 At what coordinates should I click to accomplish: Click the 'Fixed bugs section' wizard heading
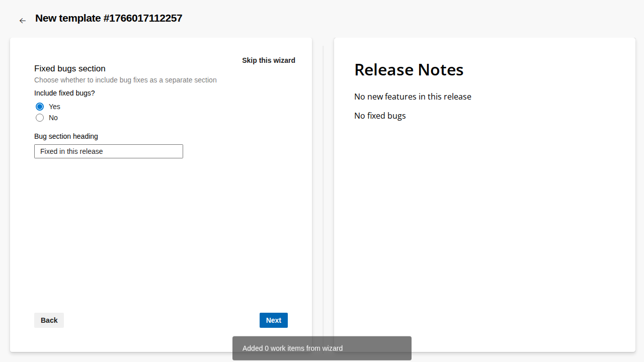tap(70, 68)
